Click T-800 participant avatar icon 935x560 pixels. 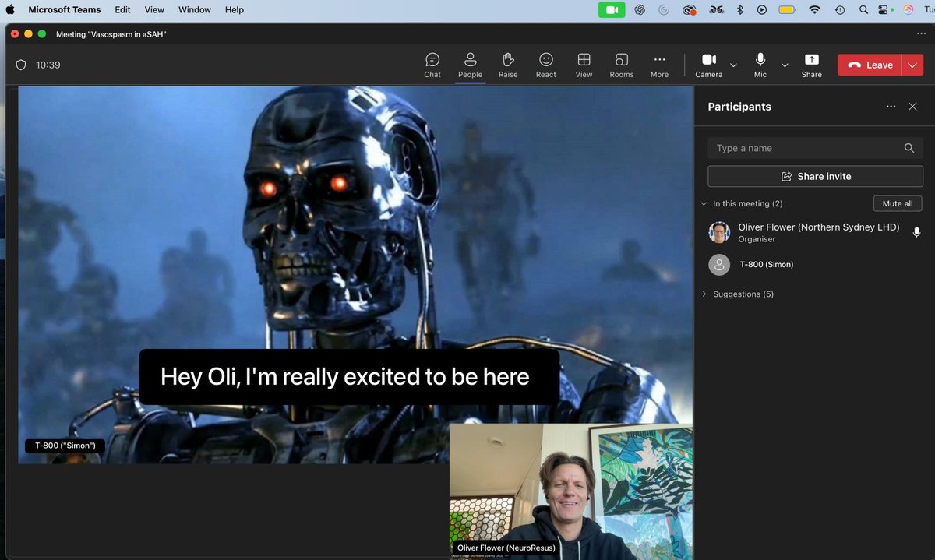pos(719,265)
